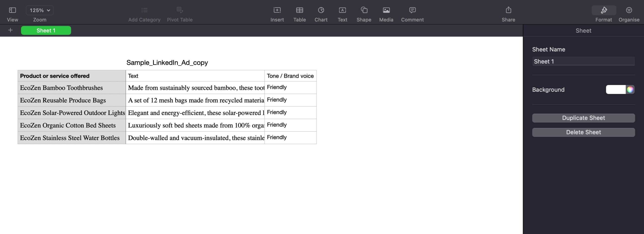This screenshot has width=644, height=234.
Task: Click the Delete Sheet button
Action: (x=583, y=132)
